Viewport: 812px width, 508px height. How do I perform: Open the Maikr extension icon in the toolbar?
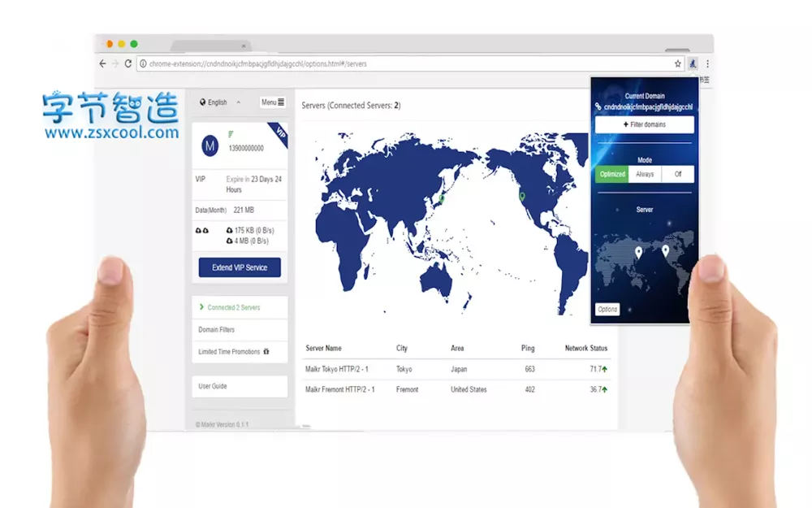693,63
